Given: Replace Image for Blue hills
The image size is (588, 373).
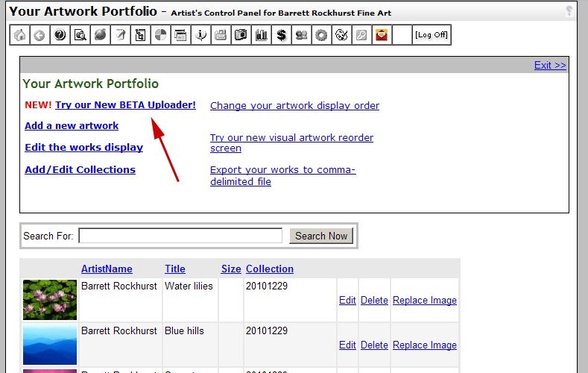Looking at the screenshot, I should 425,345.
